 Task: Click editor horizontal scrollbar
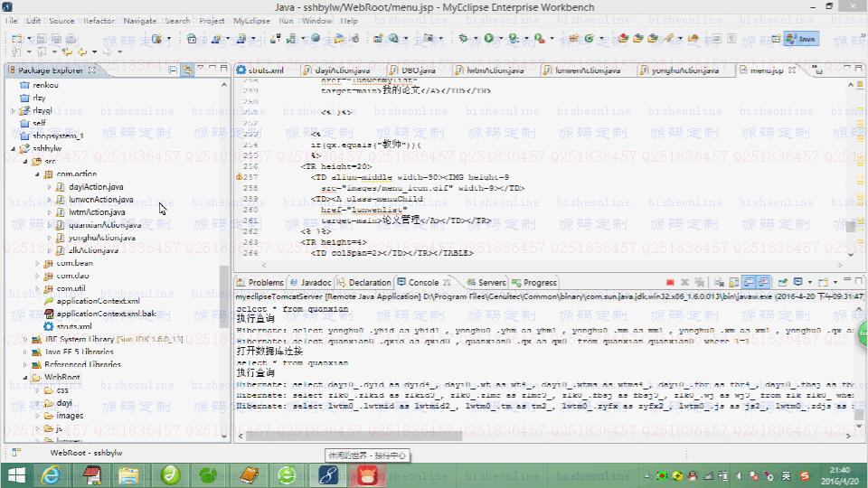[x=551, y=265]
